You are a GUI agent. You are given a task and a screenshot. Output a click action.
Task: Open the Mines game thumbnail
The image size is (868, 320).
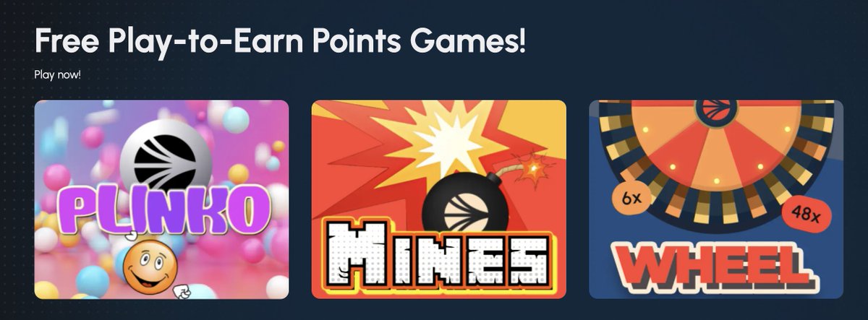click(439, 199)
